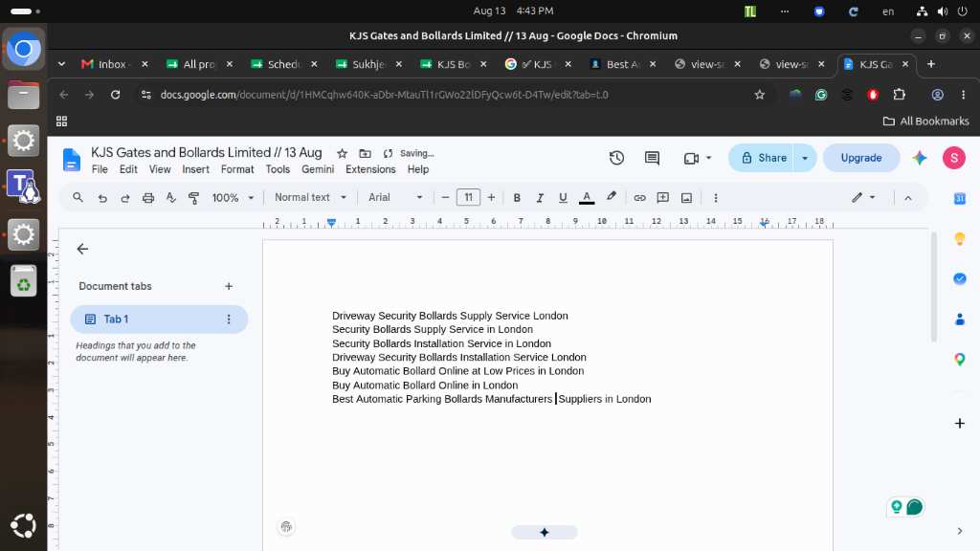Viewport: 980px width, 551px height.
Task: Click the Share button
Action: (x=763, y=158)
